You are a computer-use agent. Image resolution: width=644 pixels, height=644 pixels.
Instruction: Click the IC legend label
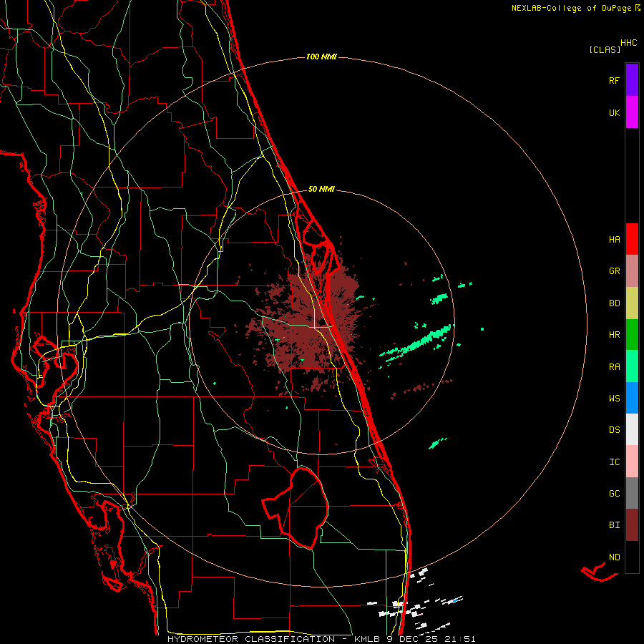tap(614, 462)
